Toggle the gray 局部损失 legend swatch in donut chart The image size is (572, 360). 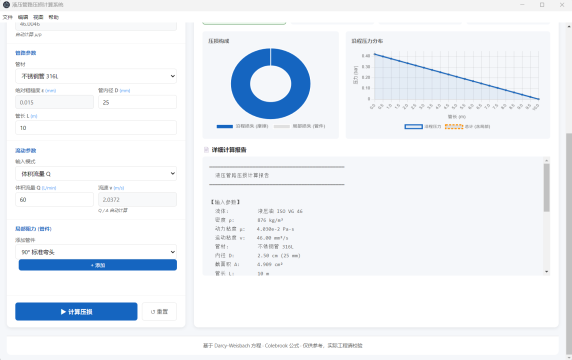point(282,127)
